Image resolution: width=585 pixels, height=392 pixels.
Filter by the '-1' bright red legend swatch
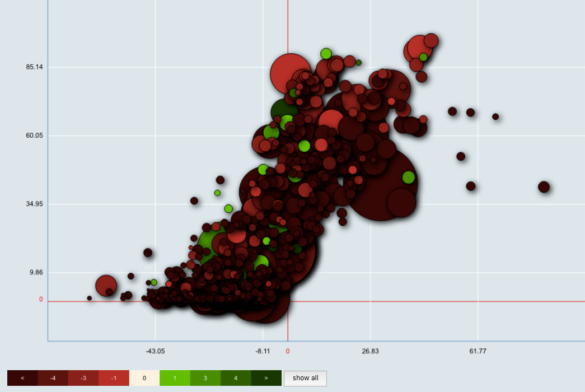click(x=114, y=378)
